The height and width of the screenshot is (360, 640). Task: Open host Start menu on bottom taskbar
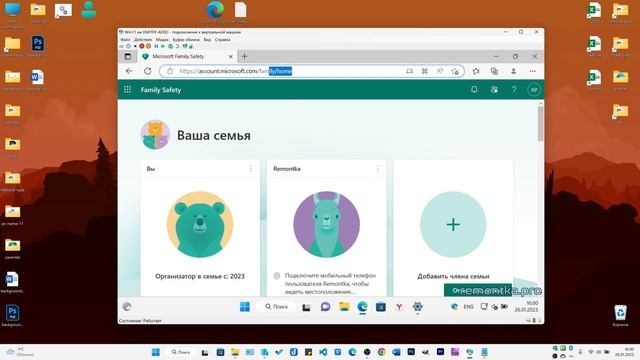[156, 352]
